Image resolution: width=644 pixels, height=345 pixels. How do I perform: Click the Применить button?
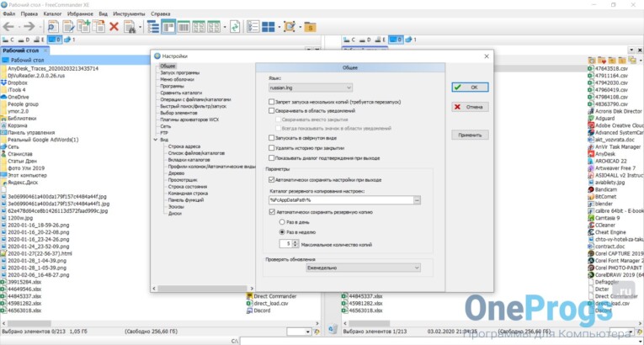click(x=470, y=135)
